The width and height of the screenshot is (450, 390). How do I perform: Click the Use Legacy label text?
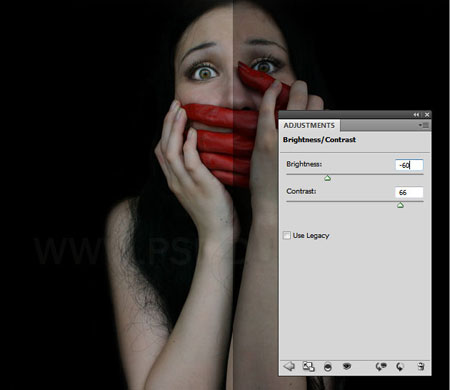[311, 236]
